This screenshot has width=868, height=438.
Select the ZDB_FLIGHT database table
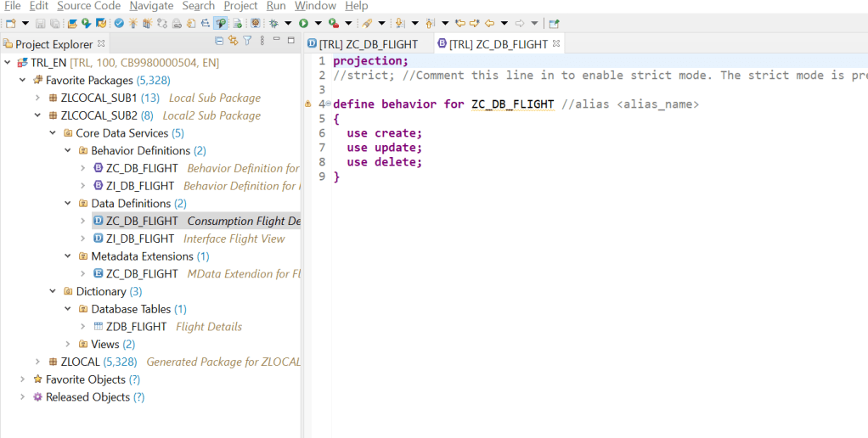[138, 326]
